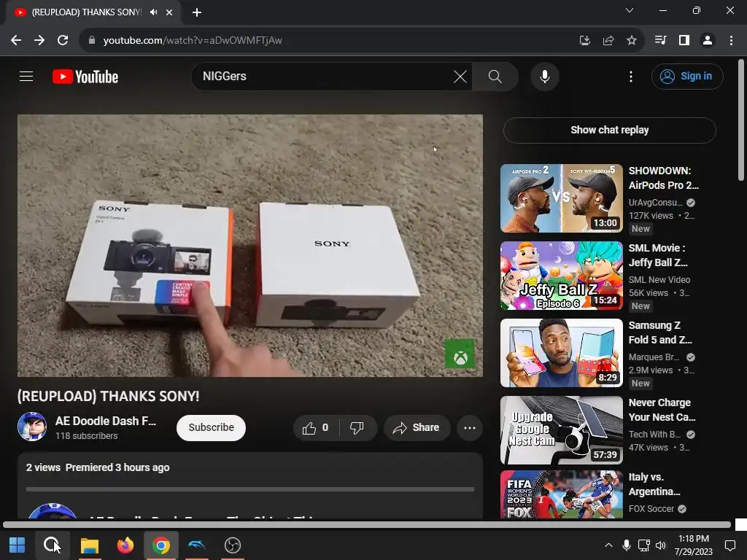This screenshot has width=747, height=560.
Task: Open network icon in system tray
Action: pyautogui.click(x=643, y=545)
